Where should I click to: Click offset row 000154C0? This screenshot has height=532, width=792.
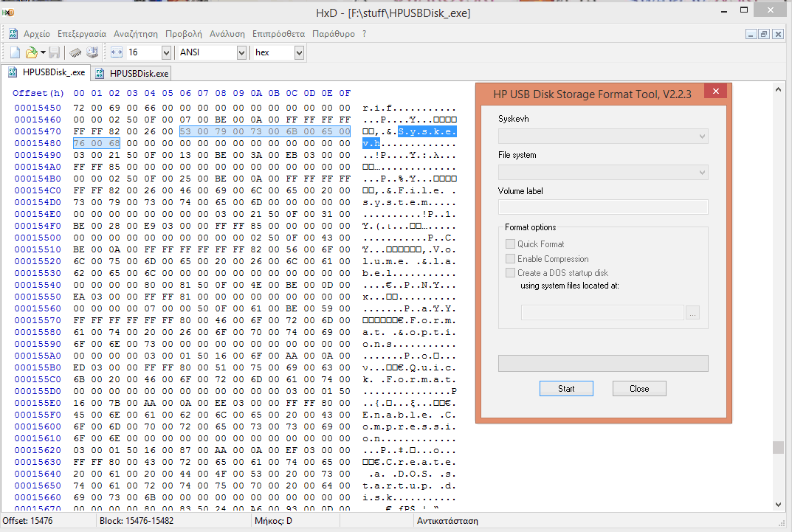click(x=38, y=191)
